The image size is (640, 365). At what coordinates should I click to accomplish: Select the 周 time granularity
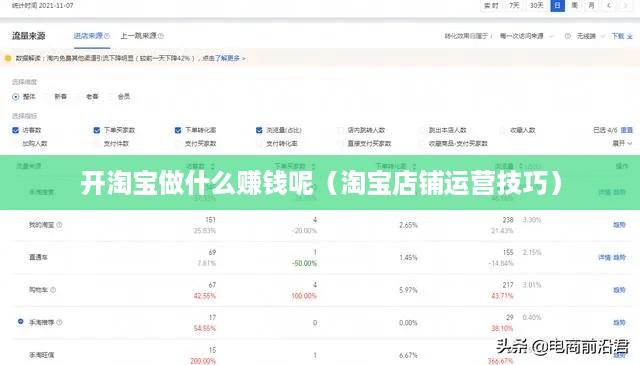coord(574,5)
